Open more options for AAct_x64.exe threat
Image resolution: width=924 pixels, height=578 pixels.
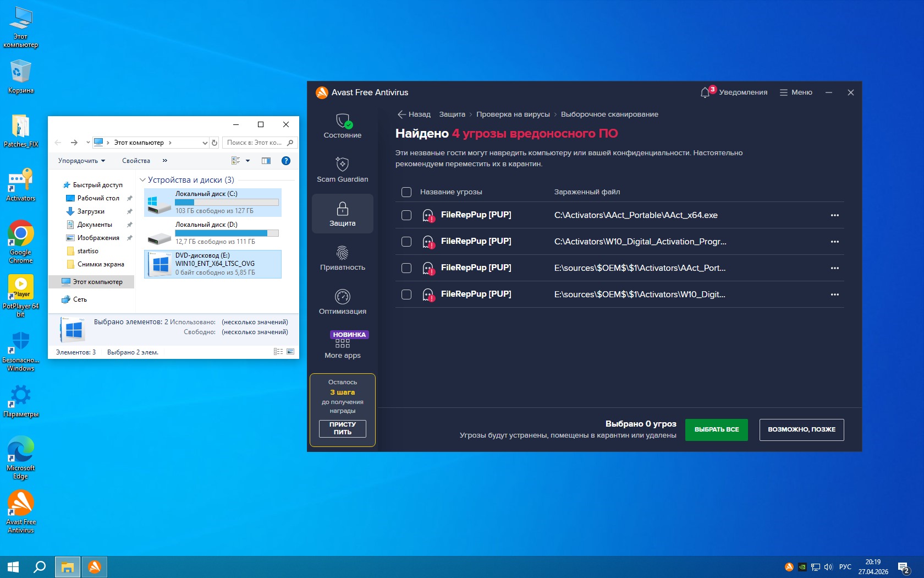click(x=834, y=215)
